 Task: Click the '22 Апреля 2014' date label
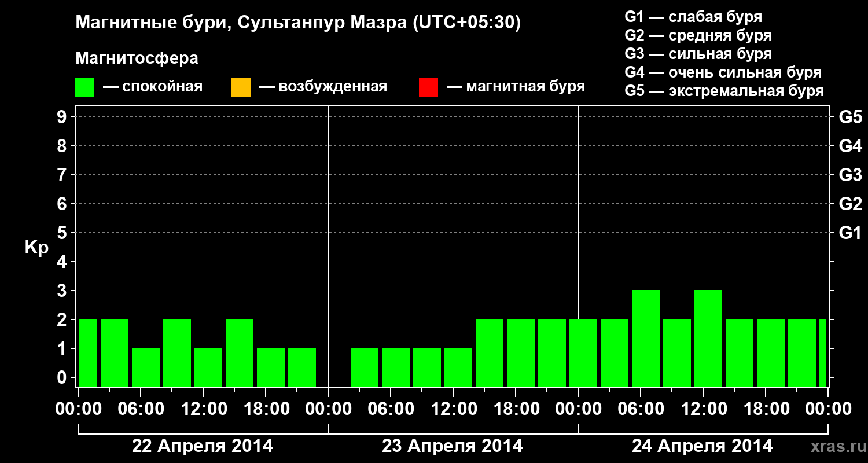pyautogui.click(x=203, y=446)
